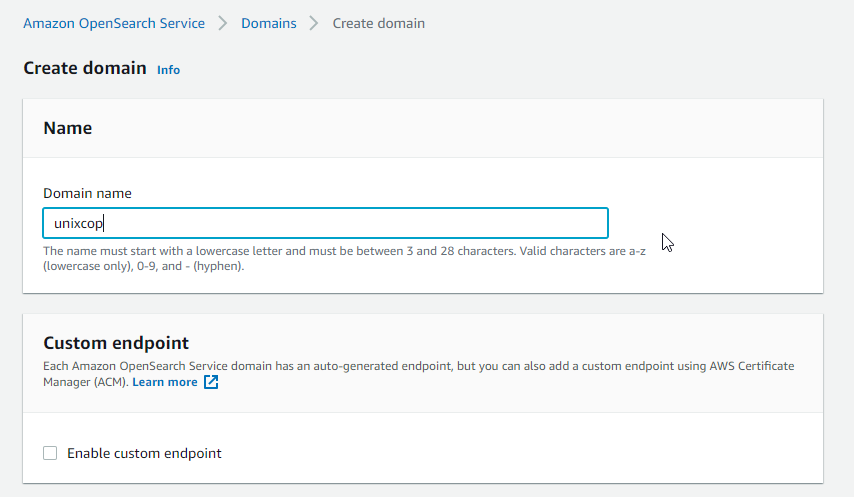Image resolution: width=854 pixels, height=497 pixels.
Task: Click the chevron between Domains and Create domain
Action: tap(314, 23)
